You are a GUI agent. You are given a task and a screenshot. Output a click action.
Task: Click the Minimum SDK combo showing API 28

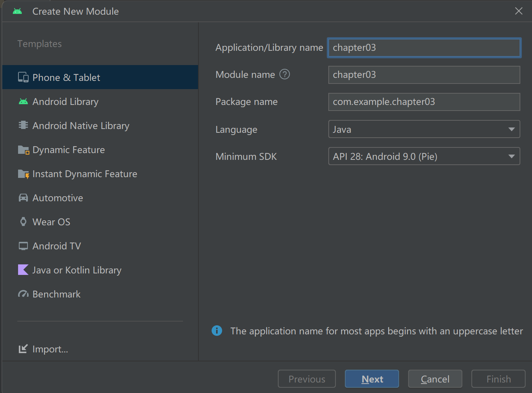click(424, 156)
